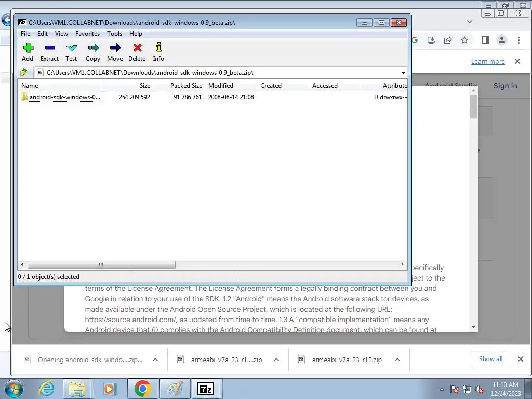Click the Move toolbar icon
The image size is (532, 399).
(x=115, y=52)
